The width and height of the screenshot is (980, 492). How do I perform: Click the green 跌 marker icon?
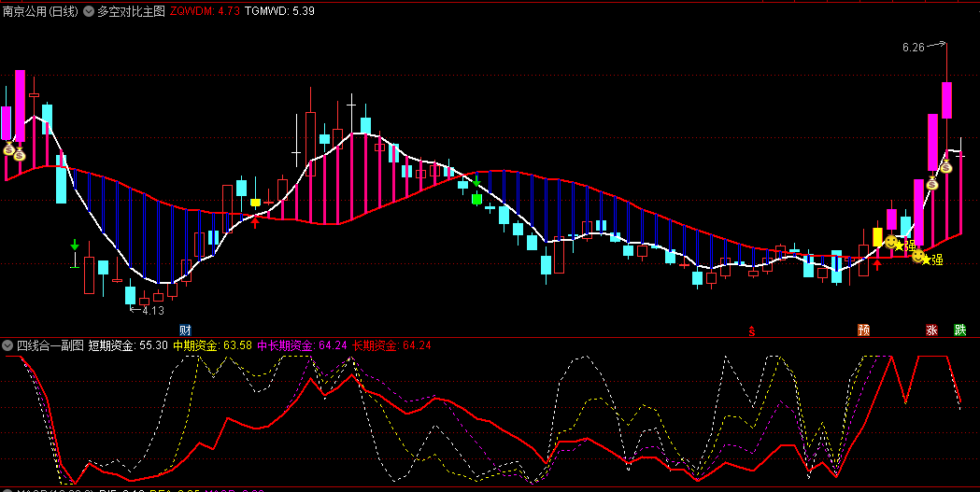959,330
